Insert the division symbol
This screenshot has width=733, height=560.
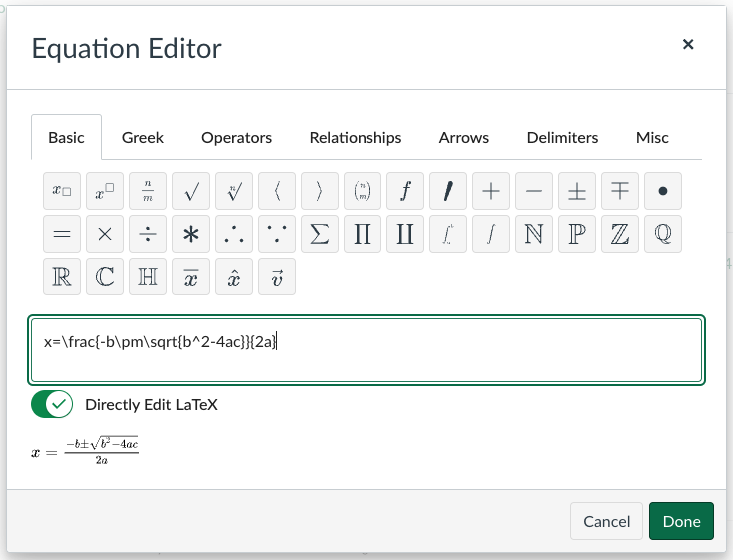pos(148,234)
